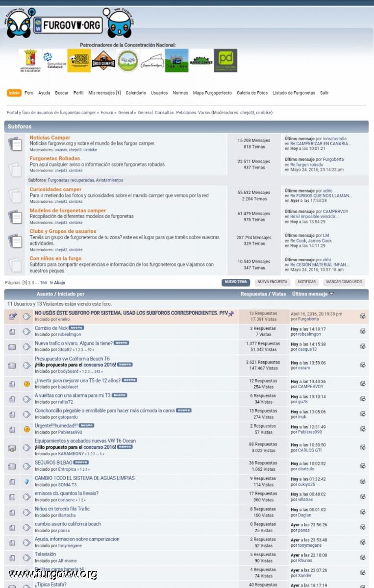Select Salir to log out
The width and height of the screenshot is (374, 588).
pos(324,93)
